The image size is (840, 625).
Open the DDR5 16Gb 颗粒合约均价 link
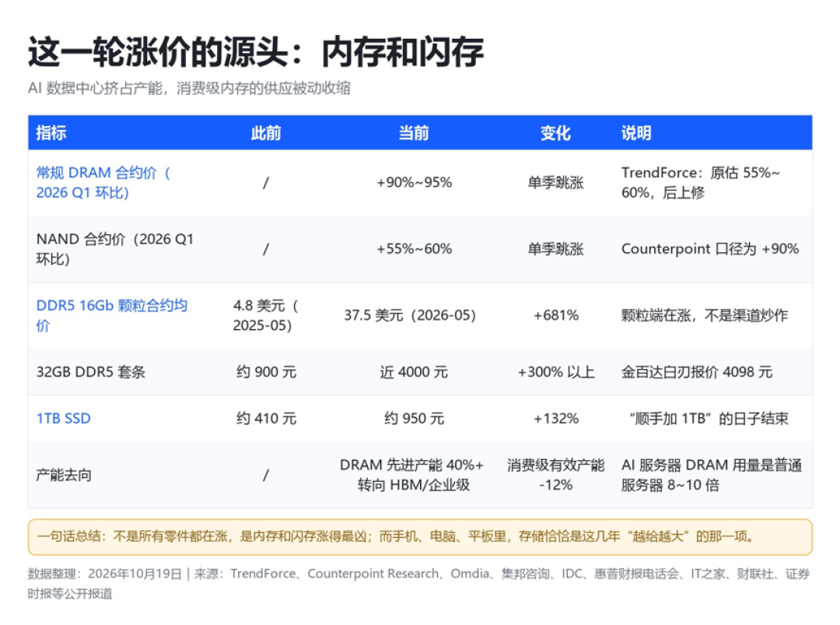(112, 315)
